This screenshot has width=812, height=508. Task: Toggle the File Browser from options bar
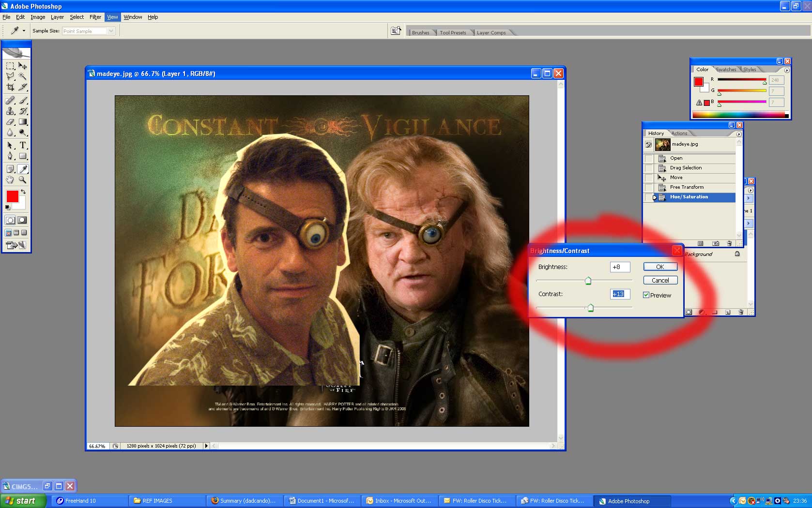[x=396, y=30]
